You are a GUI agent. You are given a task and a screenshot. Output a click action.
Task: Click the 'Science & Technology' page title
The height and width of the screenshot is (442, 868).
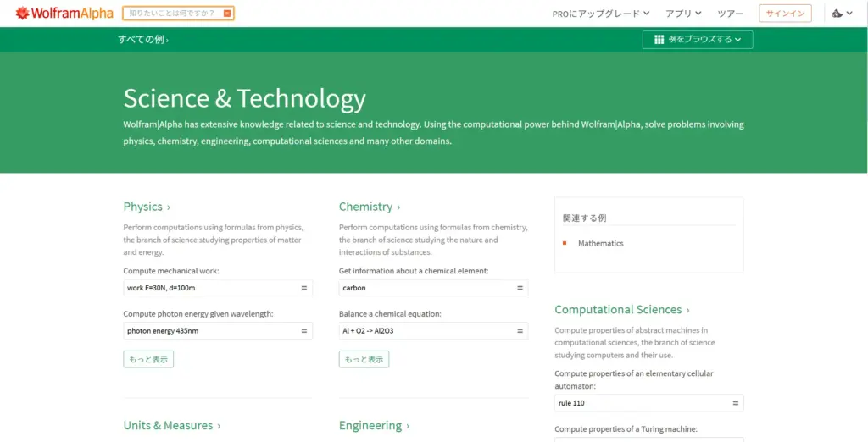244,98
